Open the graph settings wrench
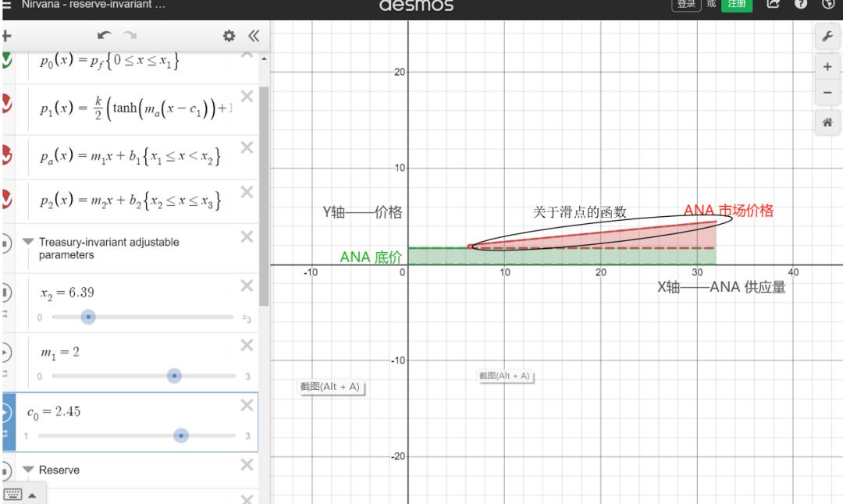 point(827,36)
